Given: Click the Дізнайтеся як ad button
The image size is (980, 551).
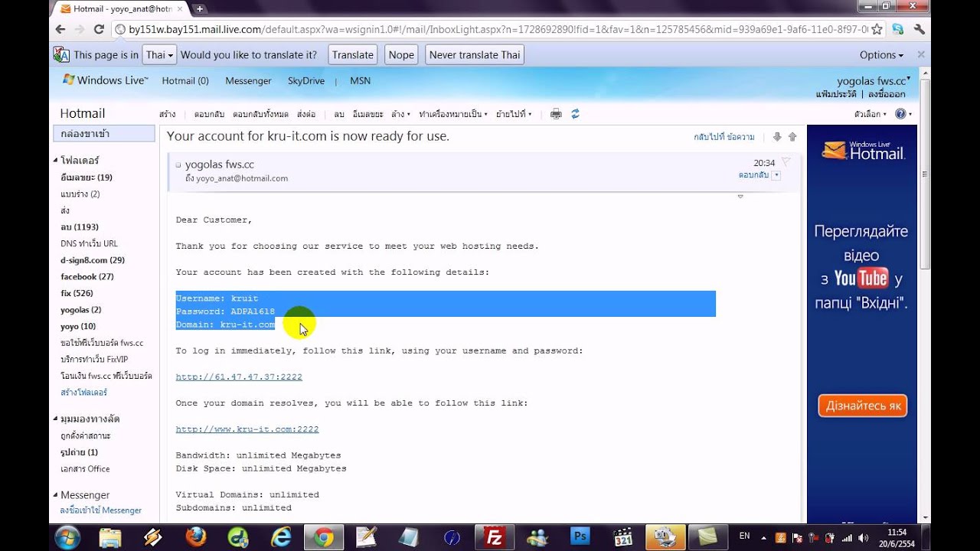Looking at the screenshot, I should point(863,406).
